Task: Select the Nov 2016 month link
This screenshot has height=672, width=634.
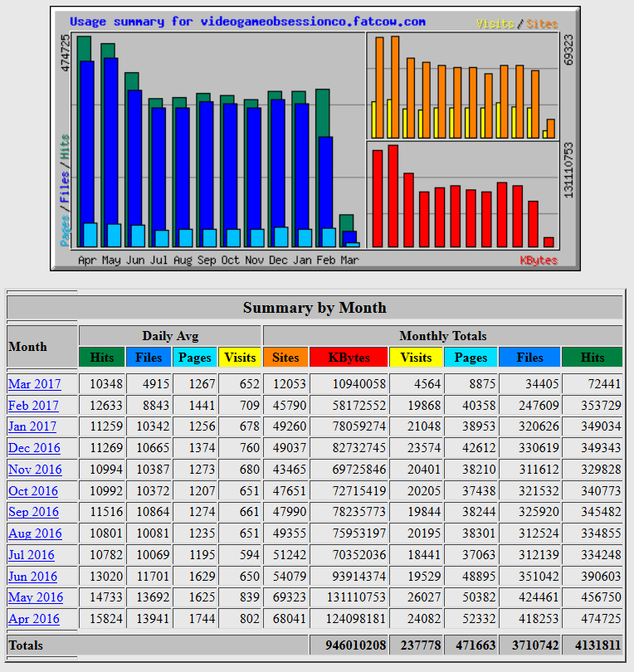Action: coord(35,470)
